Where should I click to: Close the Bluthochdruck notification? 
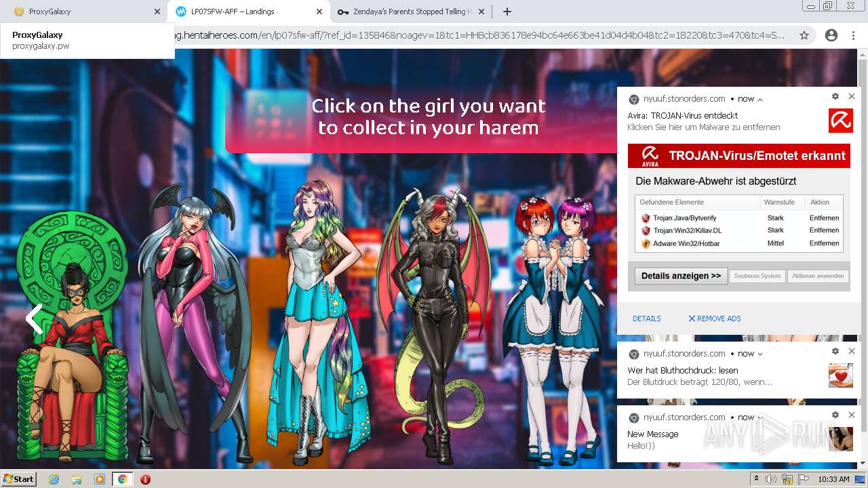tap(852, 351)
